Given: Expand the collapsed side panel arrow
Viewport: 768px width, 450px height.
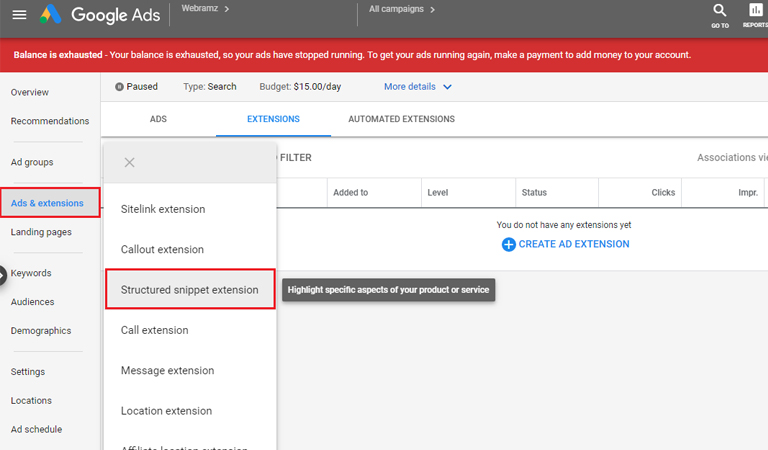Looking at the screenshot, I should pos(2,275).
